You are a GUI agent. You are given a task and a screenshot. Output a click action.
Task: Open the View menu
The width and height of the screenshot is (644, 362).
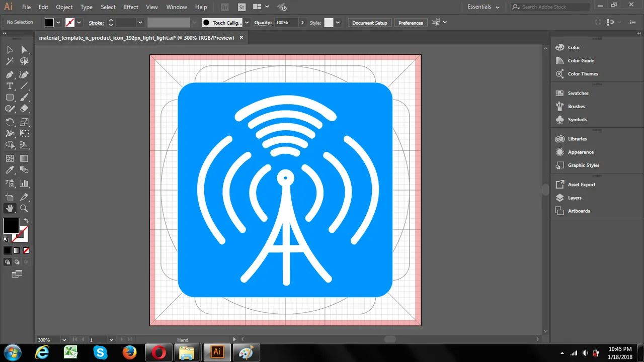point(152,7)
